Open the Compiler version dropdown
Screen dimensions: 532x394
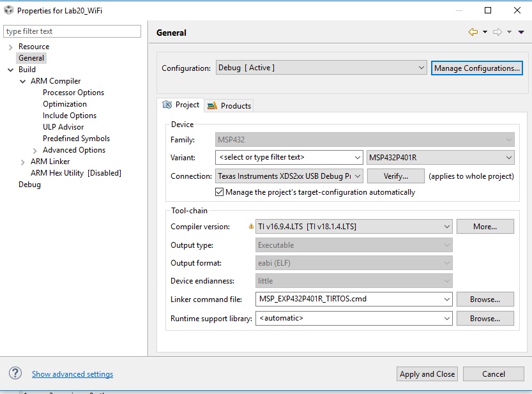[x=353, y=226]
